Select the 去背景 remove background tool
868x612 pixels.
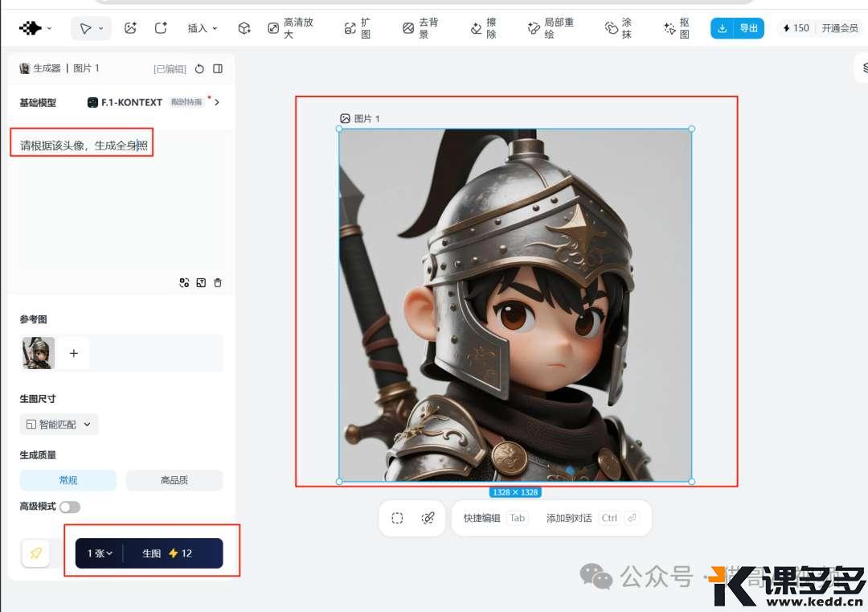point(420,28)
